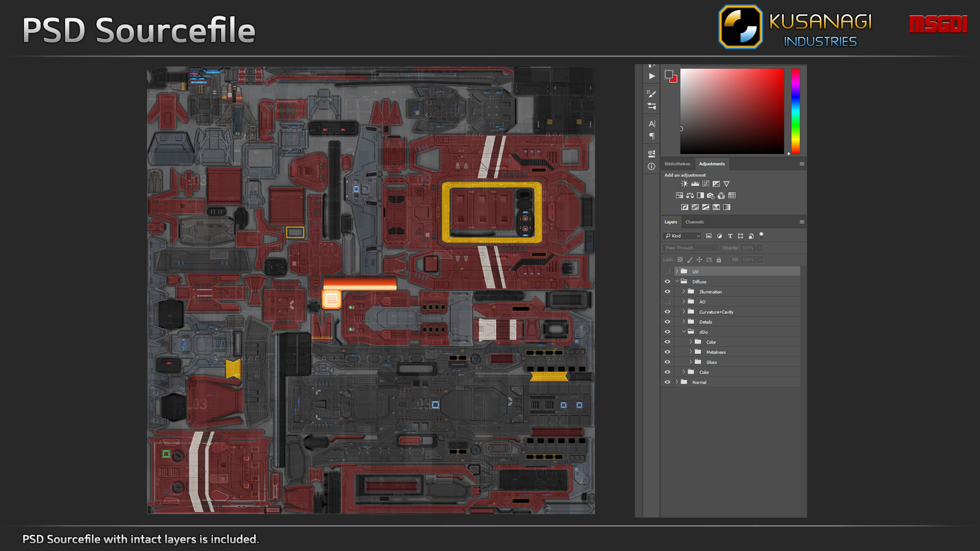The image size is (980, 551).
Task: Show the UV layer group
Action: [x=667, y=272]
